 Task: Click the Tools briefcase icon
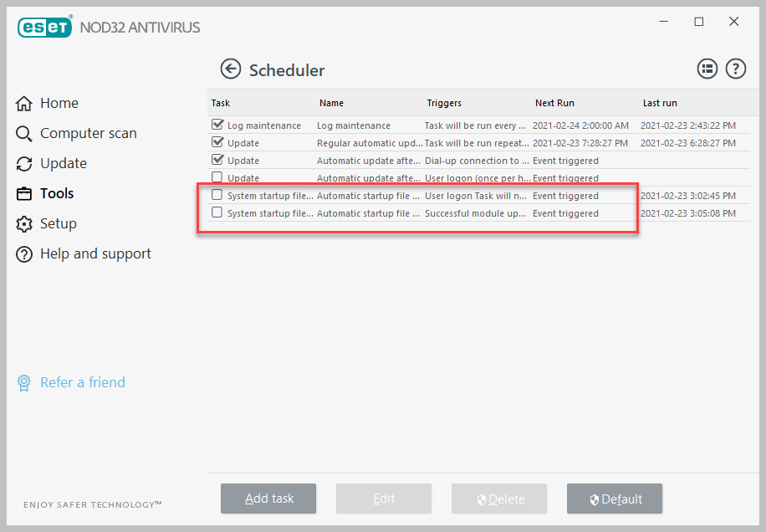click(24, 194)
